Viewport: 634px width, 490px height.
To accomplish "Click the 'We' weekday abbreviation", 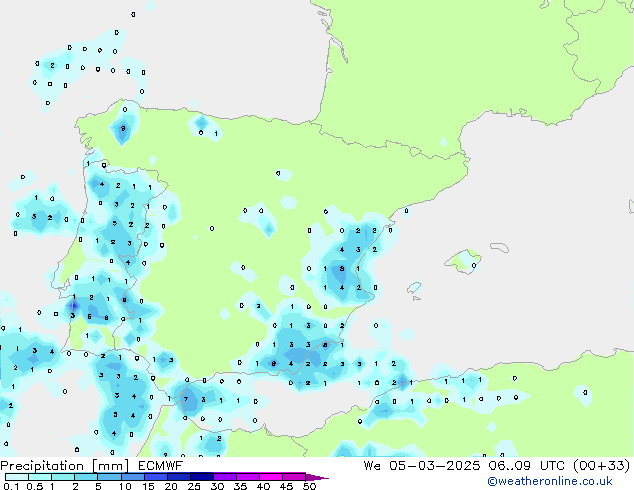I will click(372, 466).
